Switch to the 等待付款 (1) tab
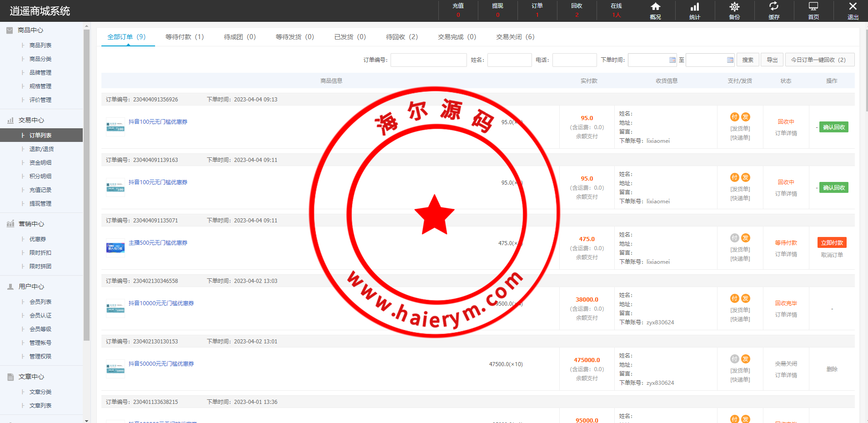This screenshot has height=423, width=868. tap(185, 37)
